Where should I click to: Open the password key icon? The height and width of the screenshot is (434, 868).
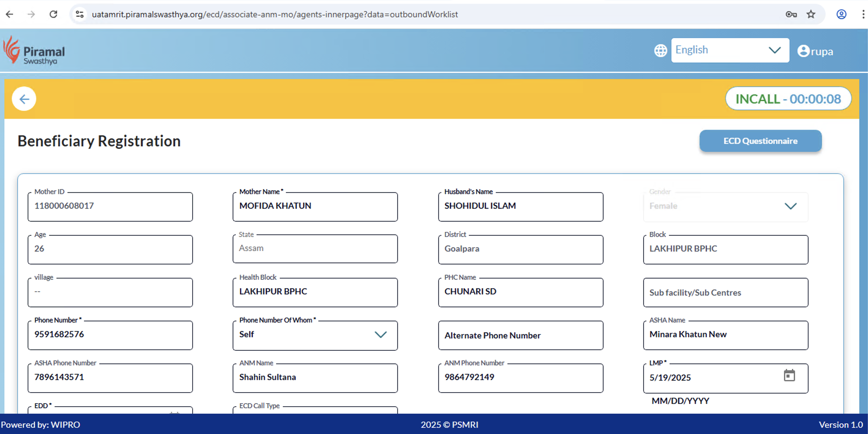click(791, 14)
